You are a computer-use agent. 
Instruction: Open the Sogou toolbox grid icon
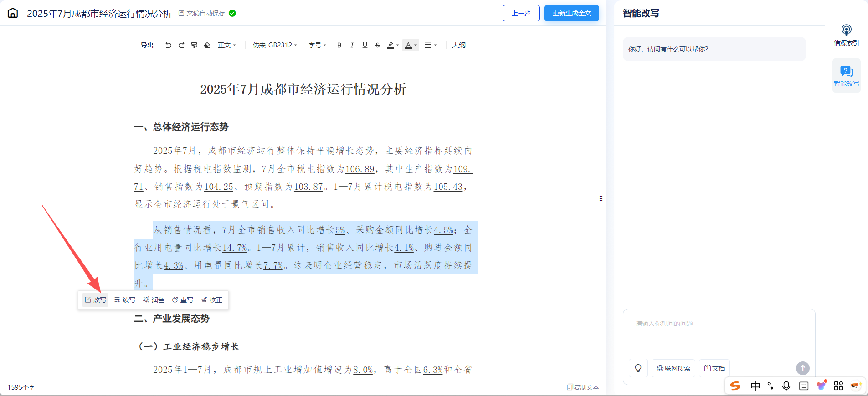click(x=838, y=386)
